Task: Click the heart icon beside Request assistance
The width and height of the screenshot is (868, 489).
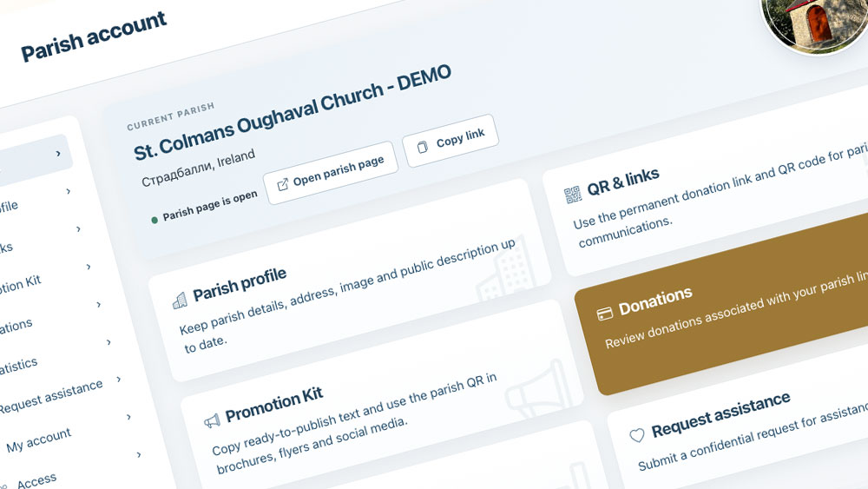Action: point(636,435)
